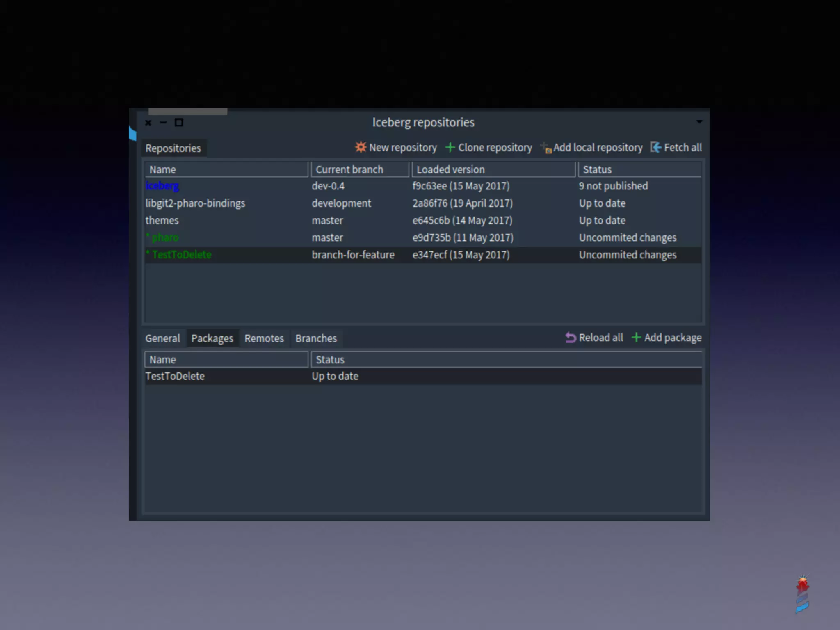
Task: Click the Reload all undo icon
Action: [x=571, y=338]
